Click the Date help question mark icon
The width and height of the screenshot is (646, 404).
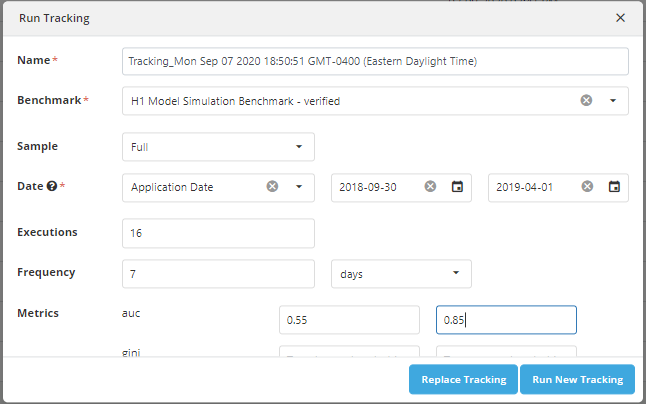coord(51,186)
